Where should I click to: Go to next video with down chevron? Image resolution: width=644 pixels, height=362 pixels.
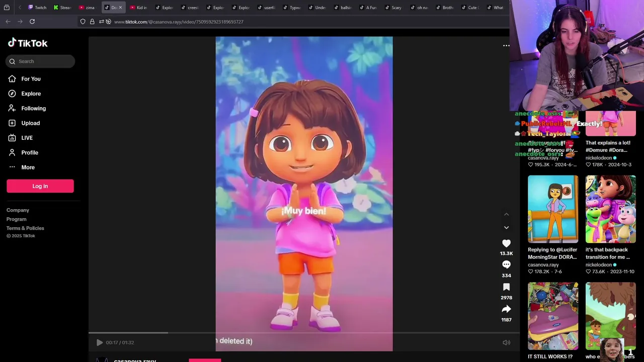coord(506,228)
